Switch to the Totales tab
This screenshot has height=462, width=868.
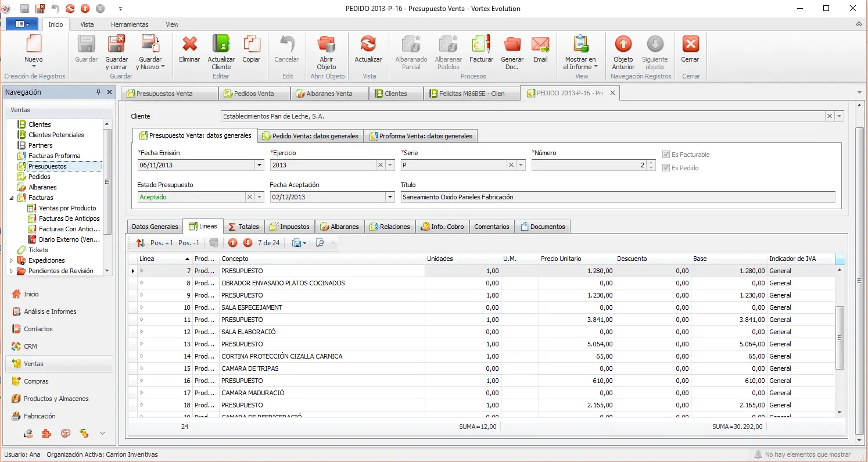243,227
